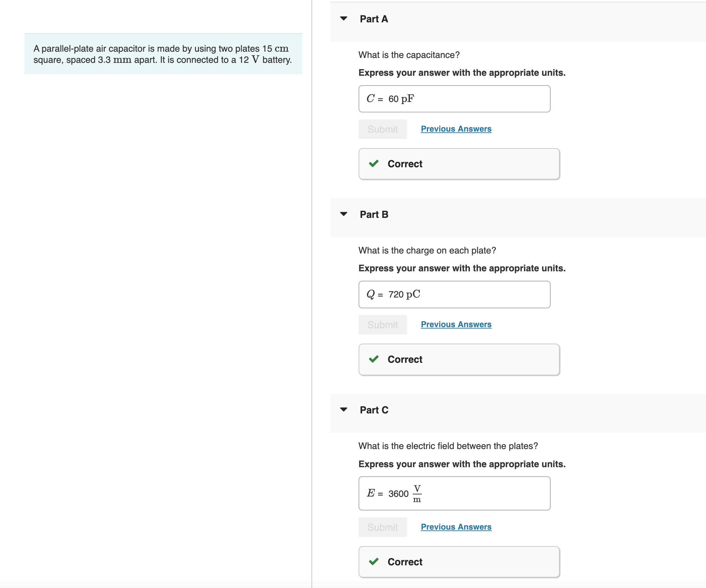The height and width of the screenshot is (588, 706).
Task: Click the Correct feedback box in Part A
Action: pyautogui.click(x=459, y=164)
